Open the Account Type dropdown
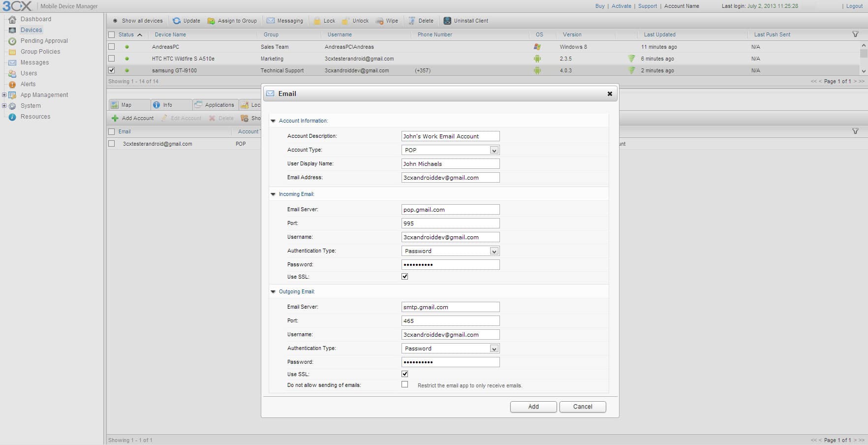The width and height of the screenshot is (868, 445). tap(494, 150)
